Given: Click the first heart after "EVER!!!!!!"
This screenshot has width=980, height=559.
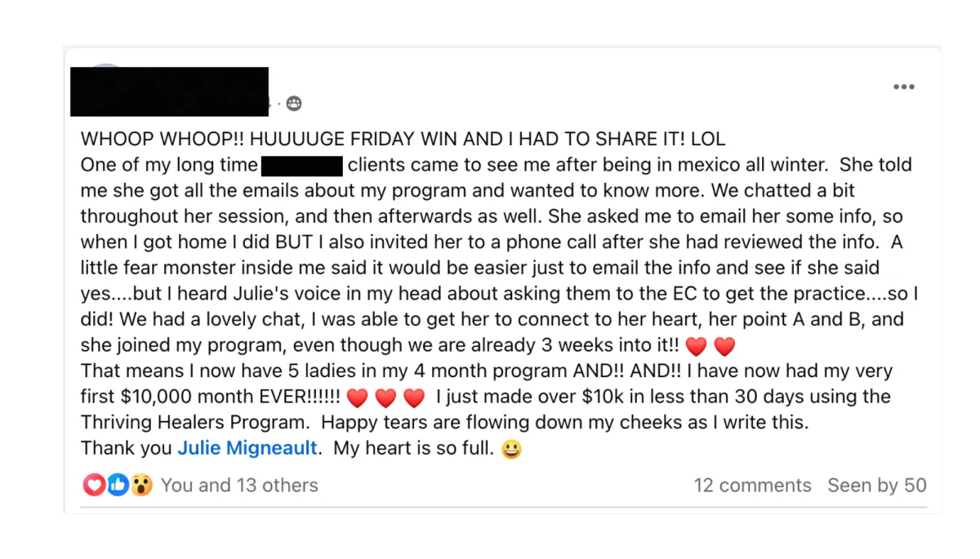Looking at the screenshot, I should [x=357, y=398].
